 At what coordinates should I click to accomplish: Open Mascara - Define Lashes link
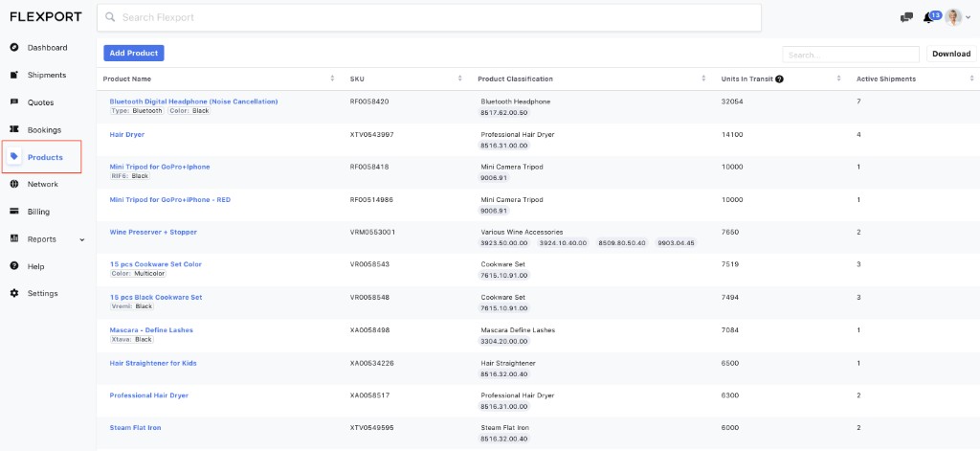click(x=151, y=330)
